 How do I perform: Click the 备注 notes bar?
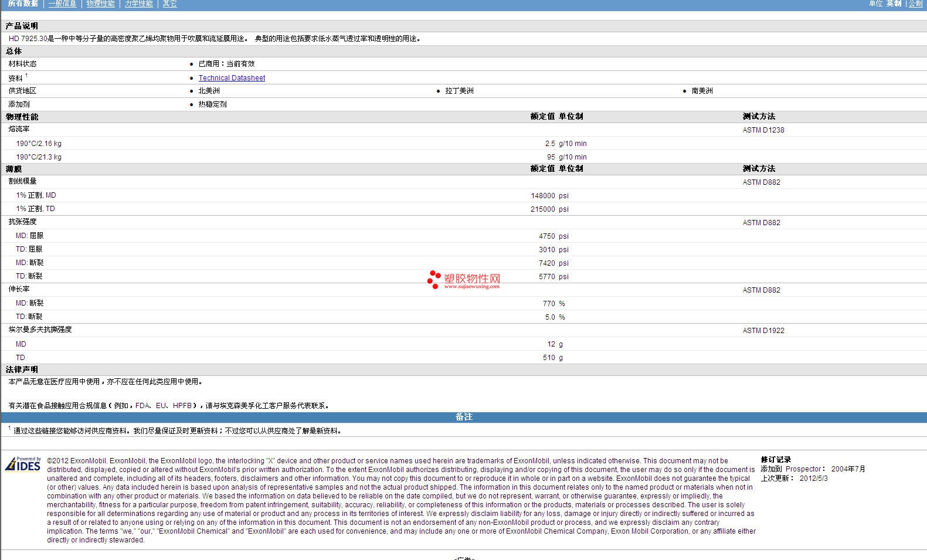464,417
